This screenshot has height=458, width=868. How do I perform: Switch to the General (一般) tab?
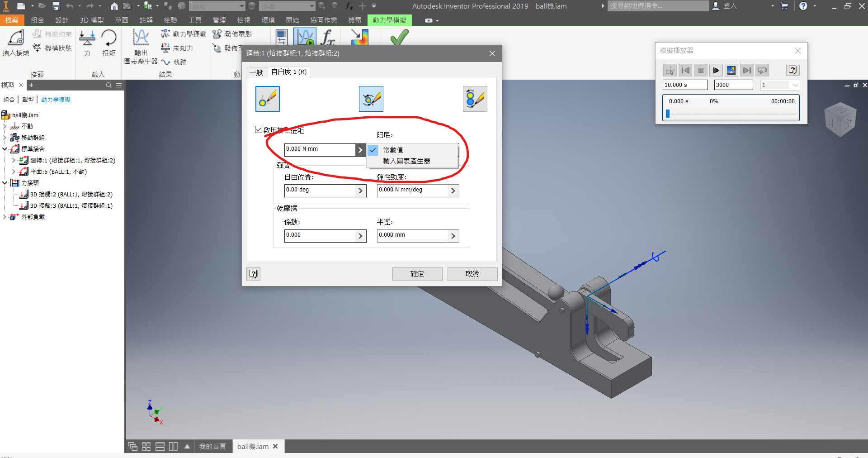256,72
